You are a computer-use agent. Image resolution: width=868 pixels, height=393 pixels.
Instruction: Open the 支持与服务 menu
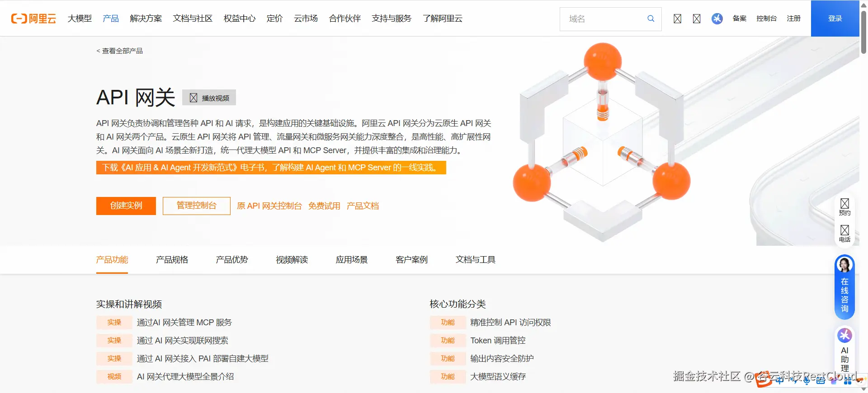pos(392,19)
